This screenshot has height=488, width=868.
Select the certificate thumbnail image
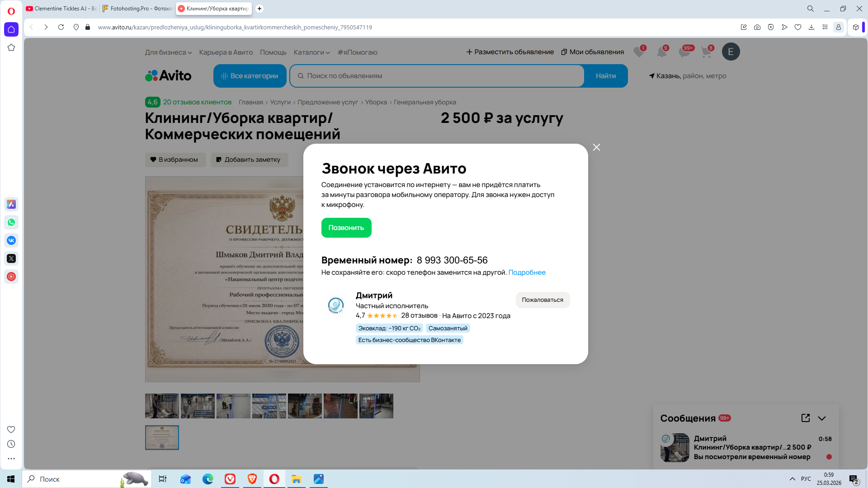pyautogui.click(x=162, y=437)
